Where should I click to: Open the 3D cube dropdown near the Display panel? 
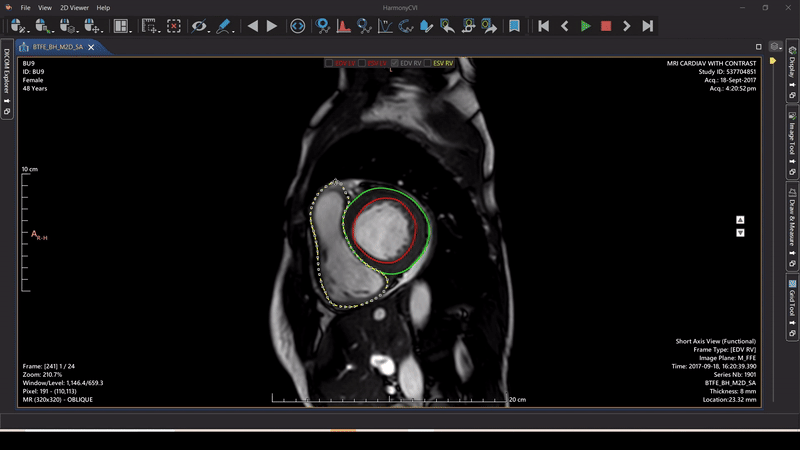click(776, 46)
